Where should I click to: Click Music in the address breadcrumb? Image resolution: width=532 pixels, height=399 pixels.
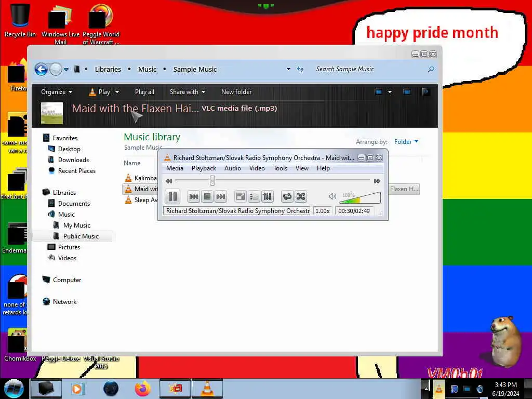pos(147,69)
